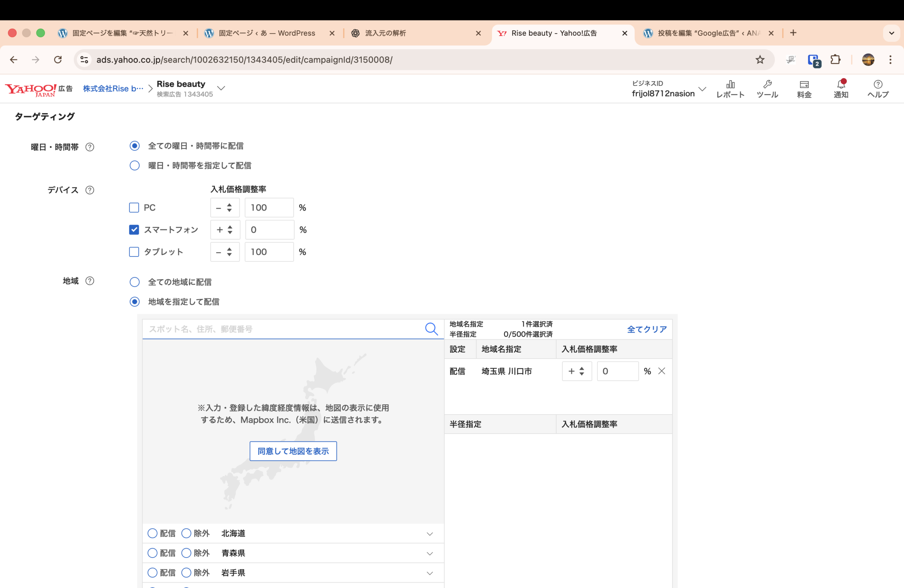Uncheck the スマートフォン checkbox
904x588 pixels.
click(134, 230)
